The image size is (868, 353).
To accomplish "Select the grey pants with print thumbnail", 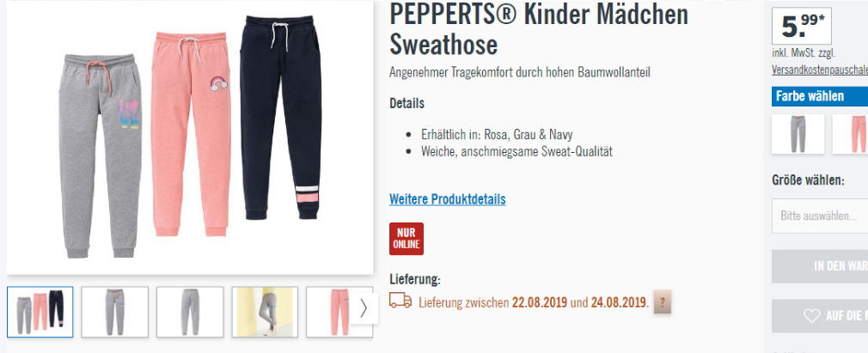I will pyautogui.click(x=114, y=312).
